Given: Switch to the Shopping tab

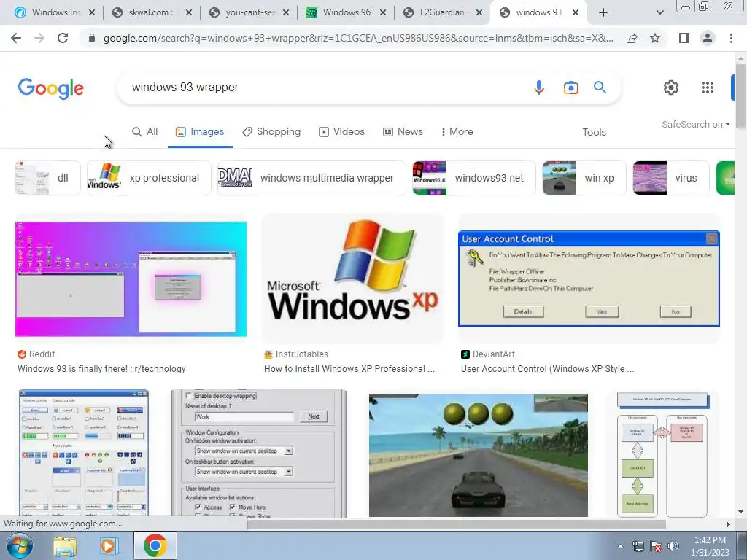Looking at the screenshot, I should 271,132.
